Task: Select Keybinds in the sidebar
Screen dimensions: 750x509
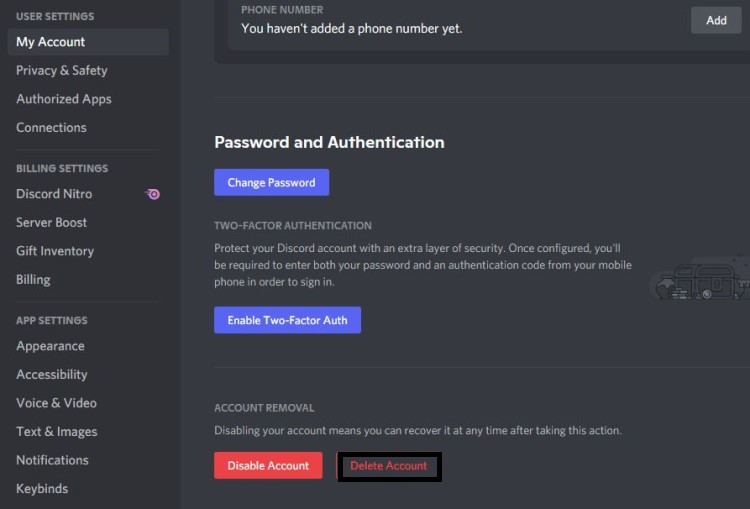Action: (x=42, y=488)
